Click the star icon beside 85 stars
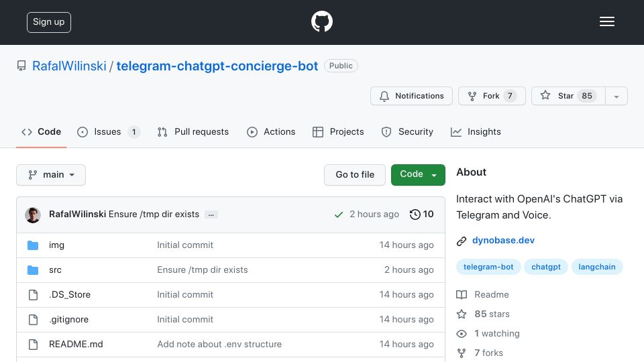The height and width of the screenshot is (362, 644). (462, 314)
